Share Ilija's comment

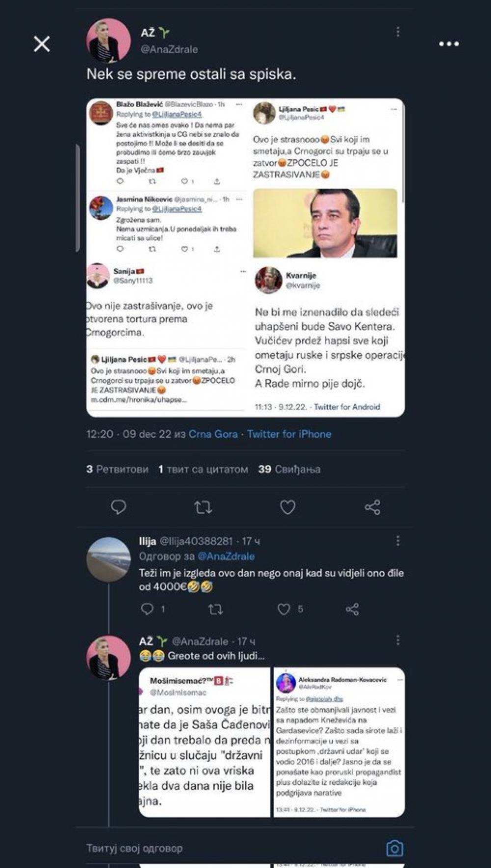click(x=352, y=609)
